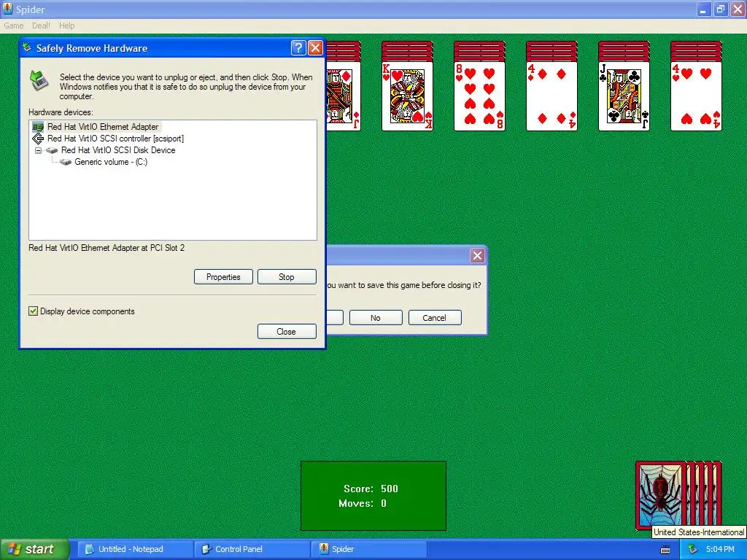Click Safely Remove Hardware title bar icon

tap(28, 47)
